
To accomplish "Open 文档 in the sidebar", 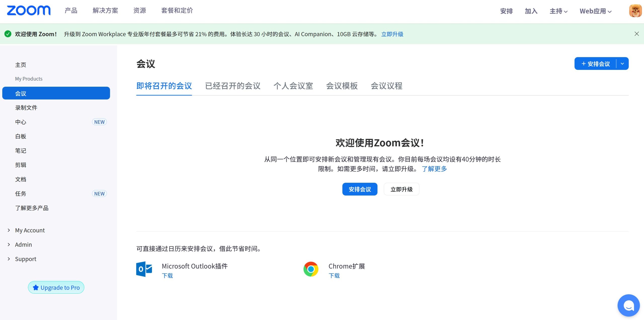I will point(21,179).
